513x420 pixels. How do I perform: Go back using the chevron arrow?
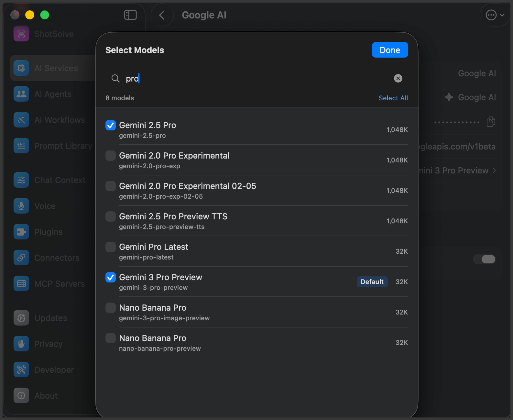(x=162, y=15)
